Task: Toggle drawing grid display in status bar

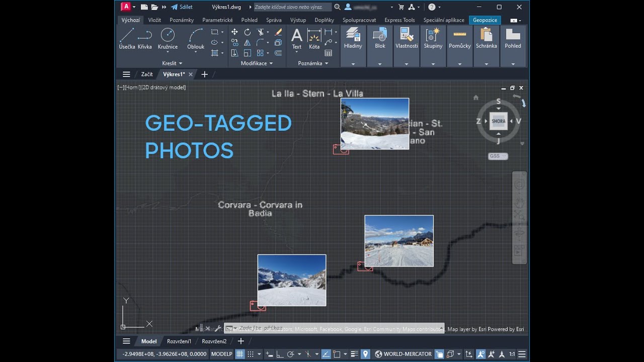Action: pos(240,354)
